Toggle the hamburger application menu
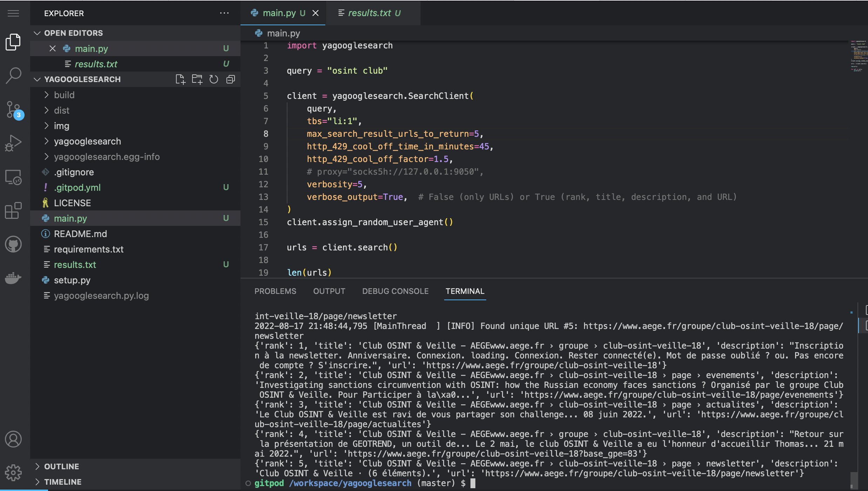Viewport: 868px width, 491px height. click(x=14, y=13)
